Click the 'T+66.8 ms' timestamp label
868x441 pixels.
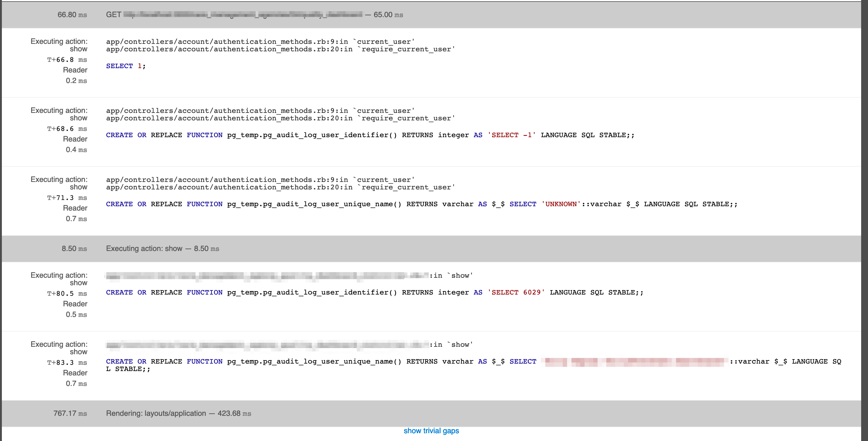click(67, 60)
